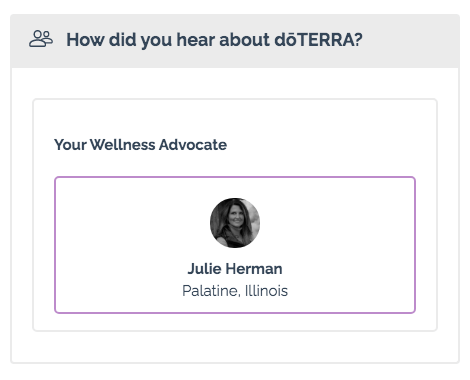The image size is (470, 380).
Task: Click empty space right of advocate photo
Action: (337, 223)
